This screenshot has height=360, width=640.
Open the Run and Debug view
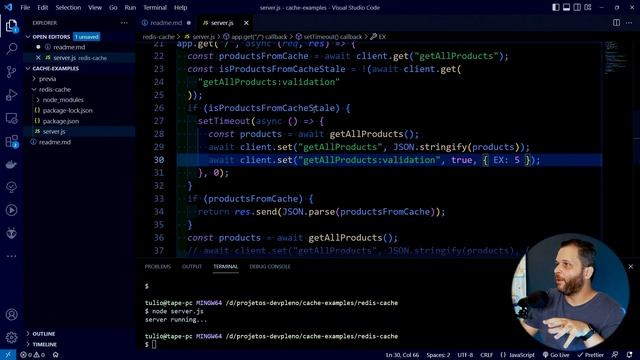[11, 95]
